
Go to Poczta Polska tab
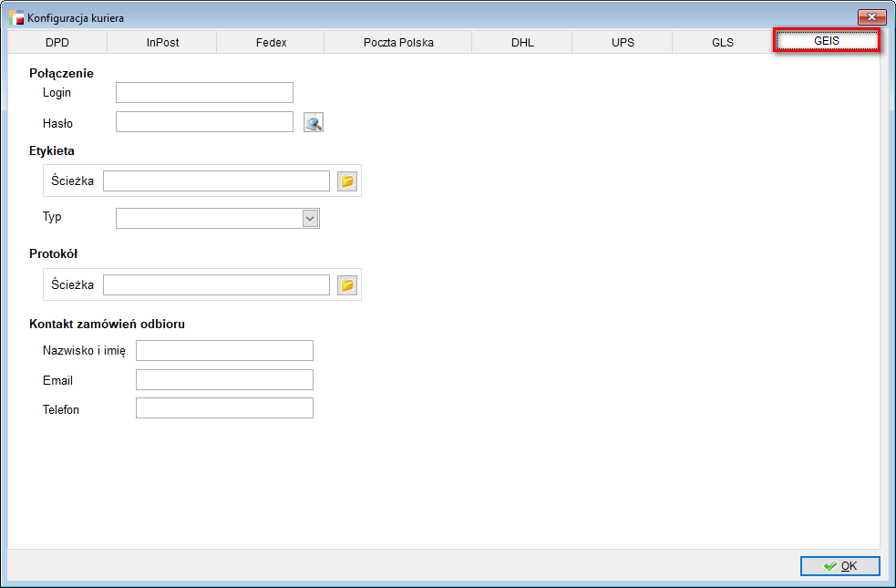point(398,43)
